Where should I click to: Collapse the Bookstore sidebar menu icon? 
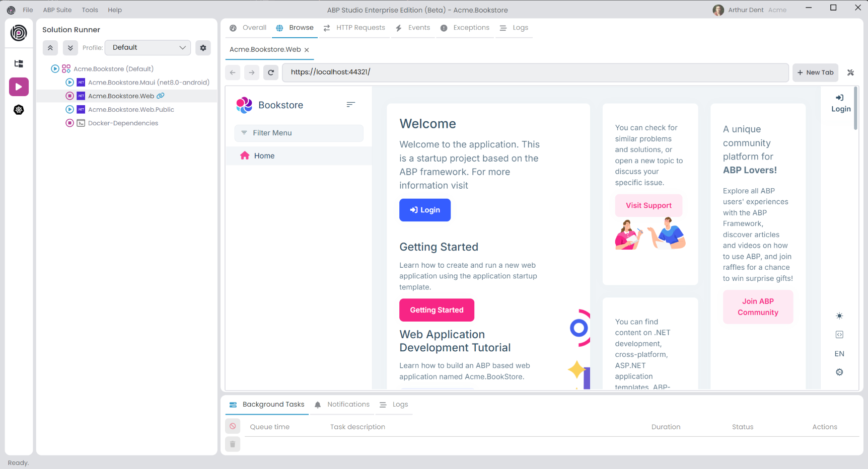[x=351, y=105]
